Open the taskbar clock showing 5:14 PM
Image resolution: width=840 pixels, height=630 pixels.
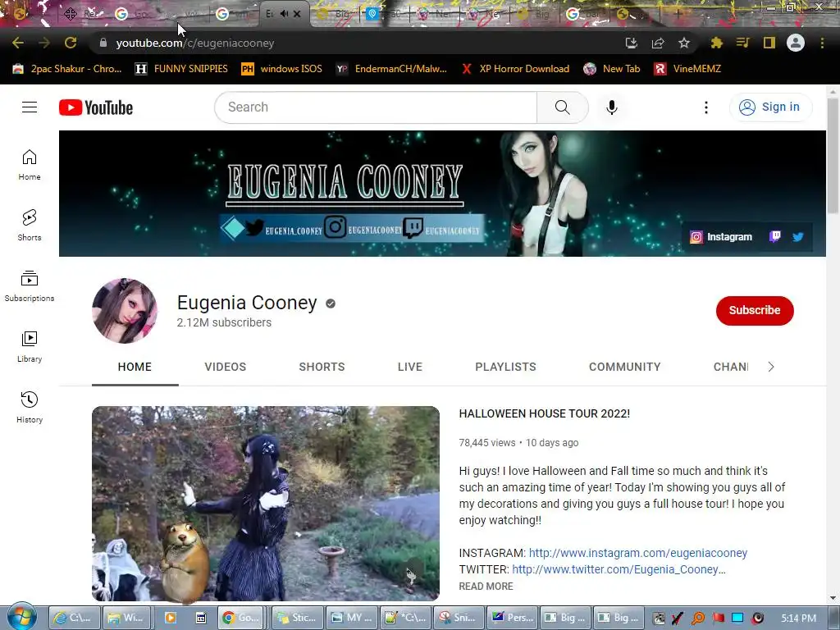pos(798,619)
